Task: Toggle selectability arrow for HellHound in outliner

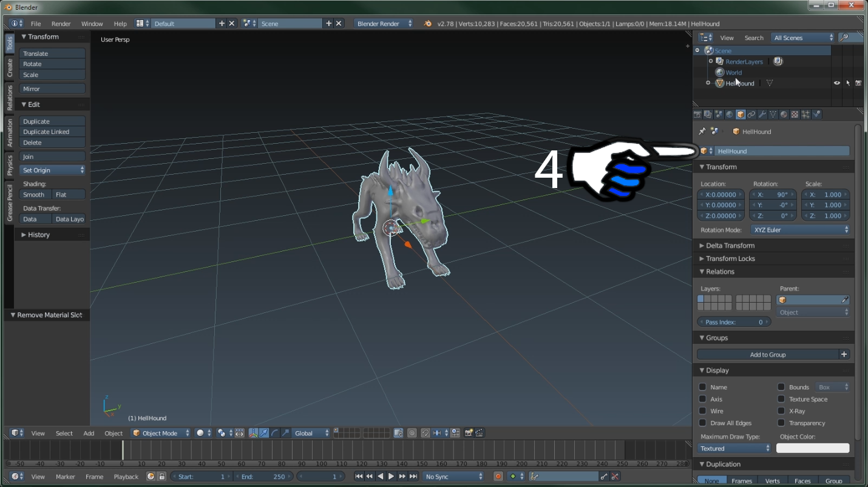Action: tap(848, 83)
